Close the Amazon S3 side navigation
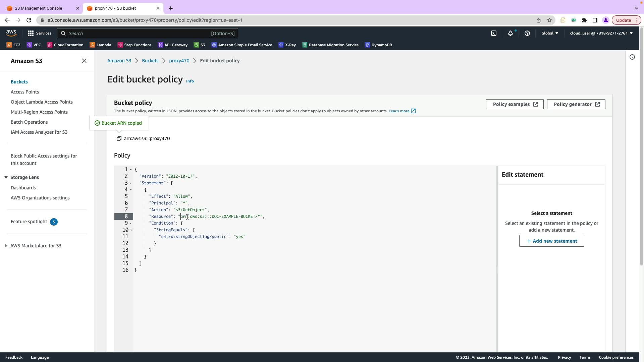644x362 pixels. pyautogui.click(x=84, y=61)
